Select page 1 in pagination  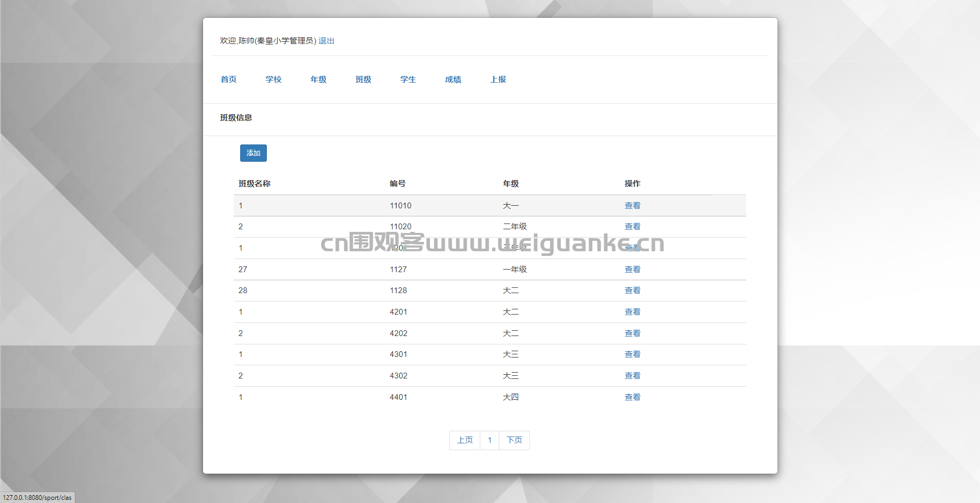pos(490,440)
